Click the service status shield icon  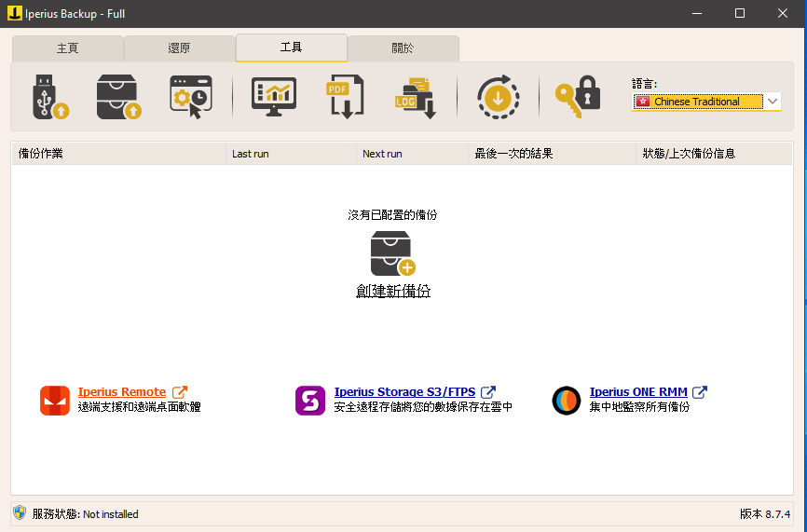click(20, 512)
